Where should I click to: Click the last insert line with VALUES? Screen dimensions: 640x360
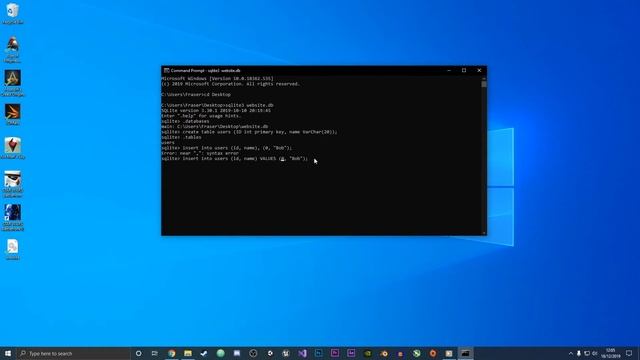point(235,158)
